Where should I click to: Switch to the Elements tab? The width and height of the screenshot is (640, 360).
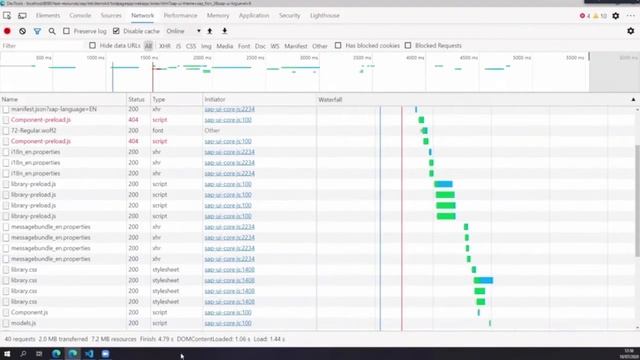pyautogui.click(x=48, y=16)
